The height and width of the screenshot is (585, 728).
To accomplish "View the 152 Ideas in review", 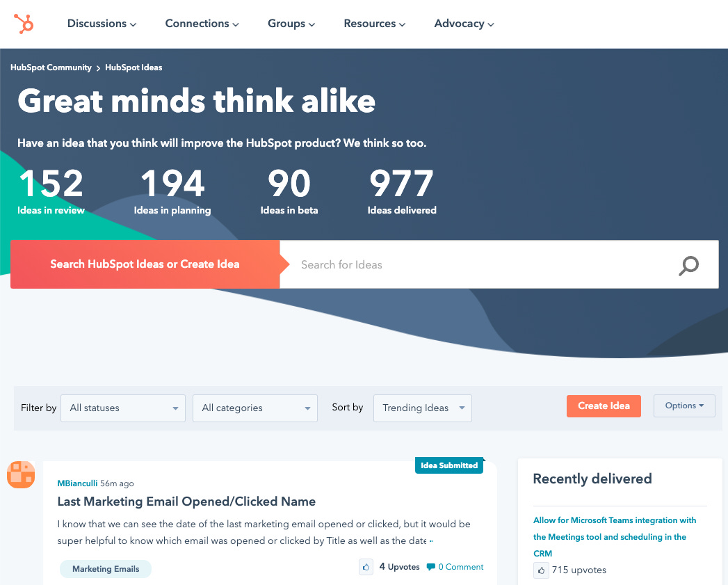I will pos(51,191).
